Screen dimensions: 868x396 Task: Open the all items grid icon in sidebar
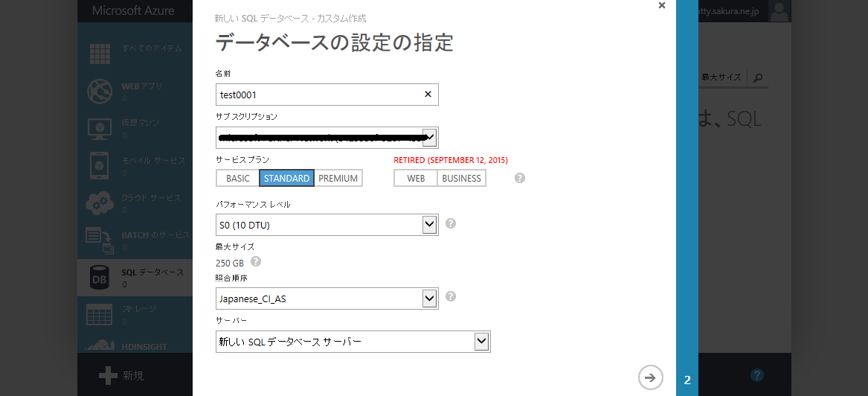point(100,54)
